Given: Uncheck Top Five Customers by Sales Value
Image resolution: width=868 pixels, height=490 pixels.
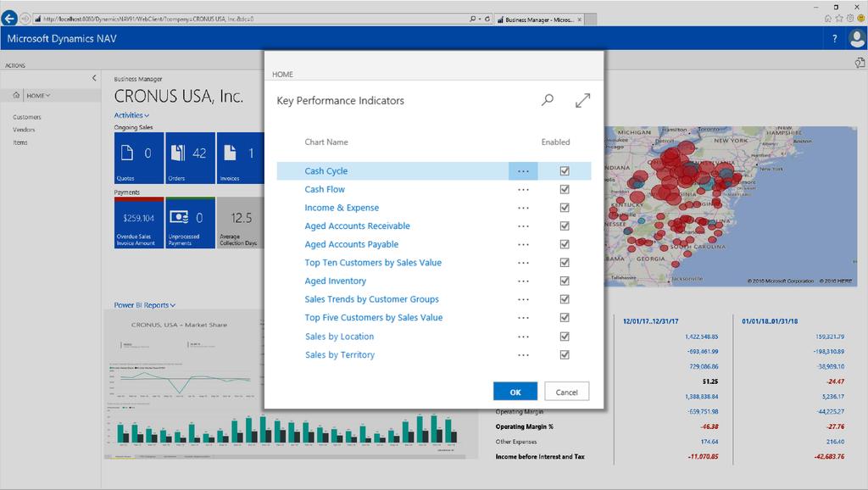Looking at the screenshot, I should tap(564, 317).
